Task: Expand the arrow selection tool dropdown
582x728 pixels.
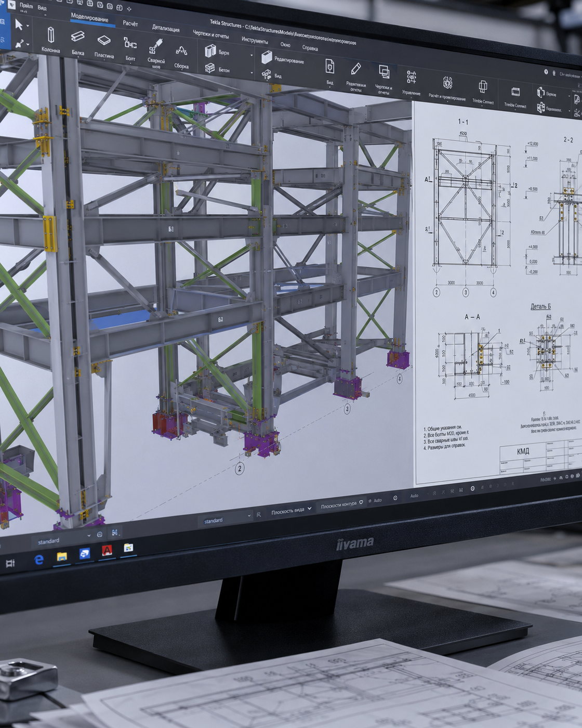Action: click(x=28, y=26)
